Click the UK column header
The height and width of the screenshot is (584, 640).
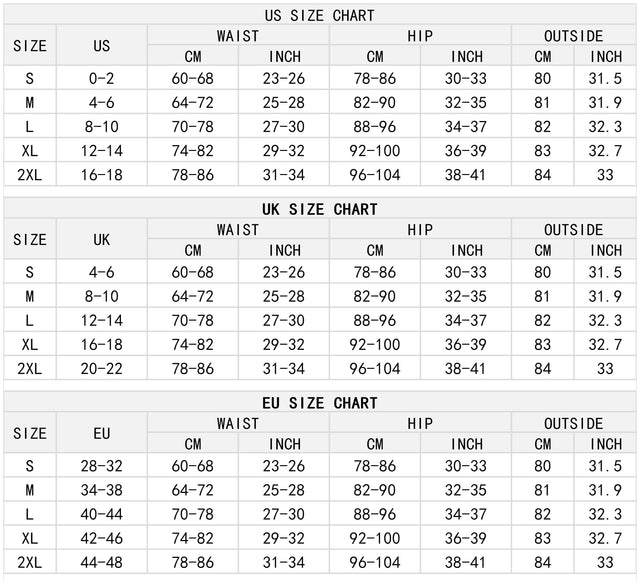[102, 240]
